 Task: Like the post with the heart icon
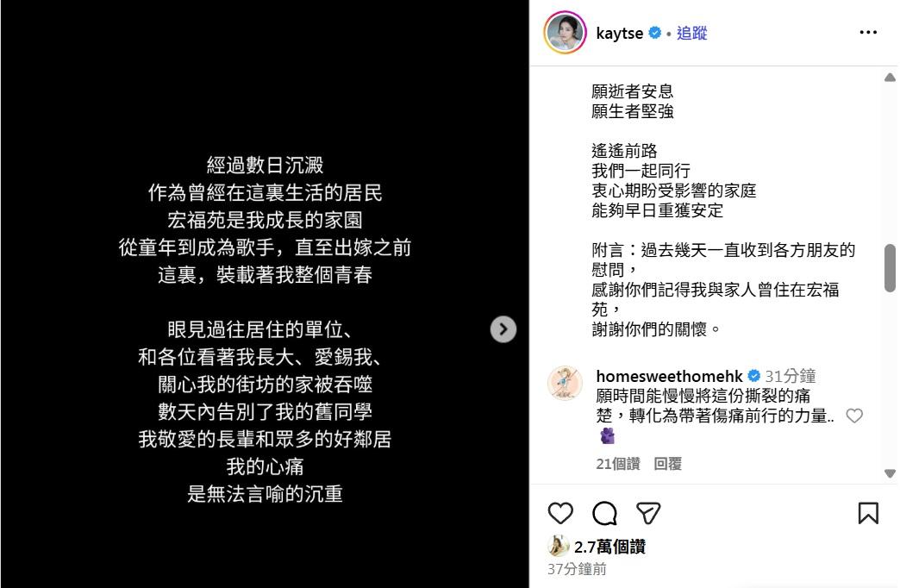(x=560, y=513)
